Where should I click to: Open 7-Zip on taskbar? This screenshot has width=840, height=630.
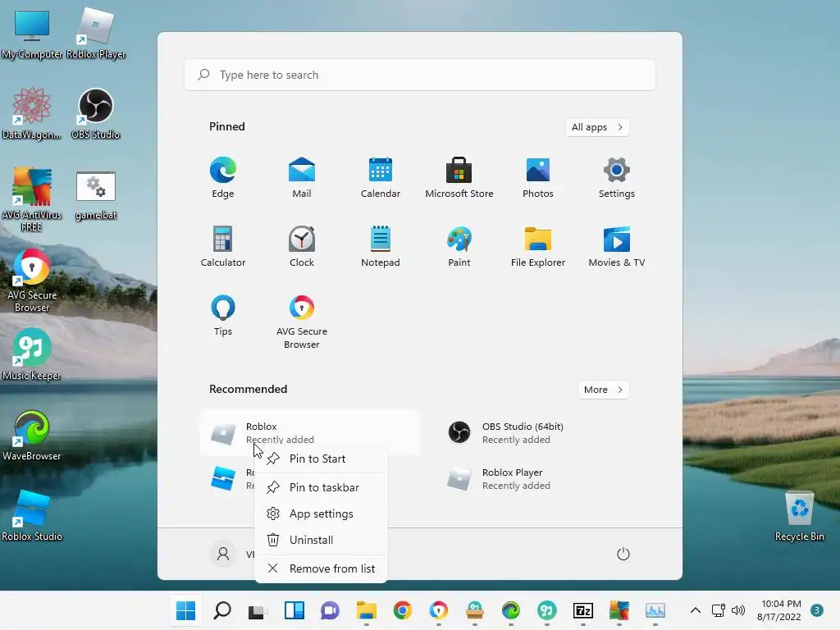click(583, 610)
